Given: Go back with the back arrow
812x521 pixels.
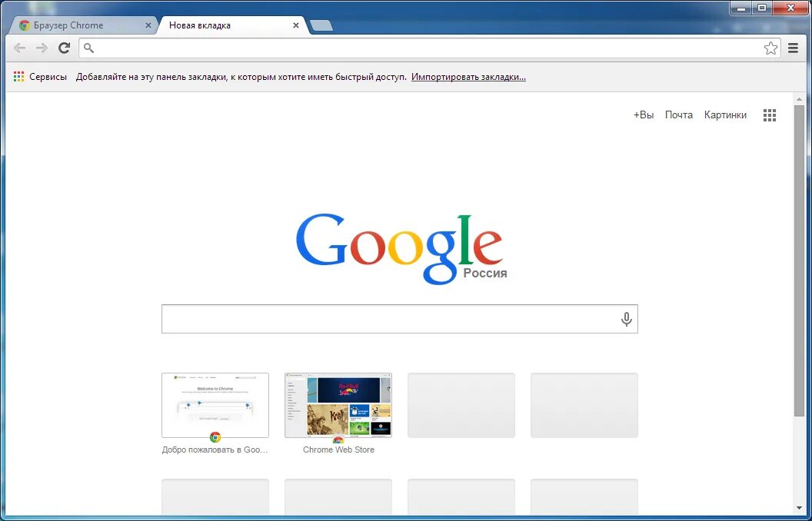Looking at the screenshot, I should [20, 48].
